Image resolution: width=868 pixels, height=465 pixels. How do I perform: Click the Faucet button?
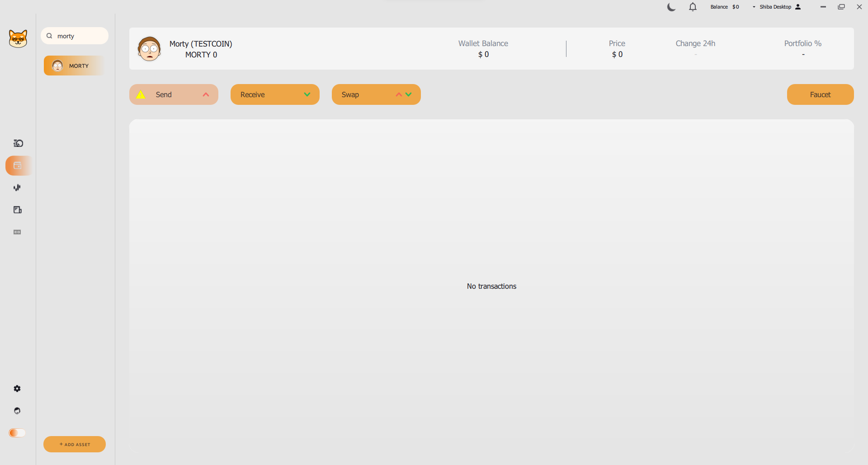point(820,94)
